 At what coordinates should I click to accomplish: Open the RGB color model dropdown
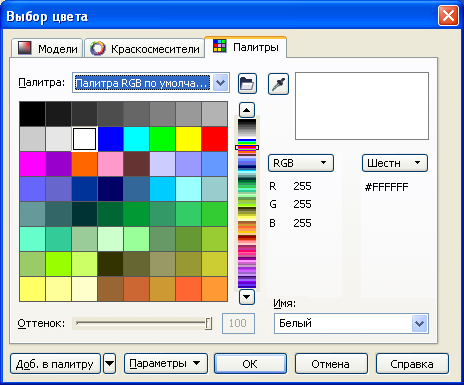[x=301, y=163]
